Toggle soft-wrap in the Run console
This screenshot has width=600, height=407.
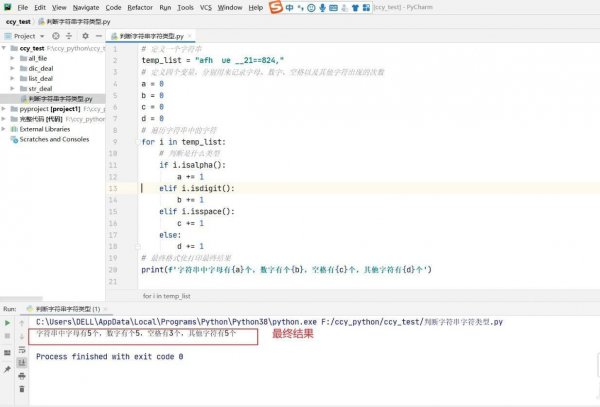(x=22, y=350)
